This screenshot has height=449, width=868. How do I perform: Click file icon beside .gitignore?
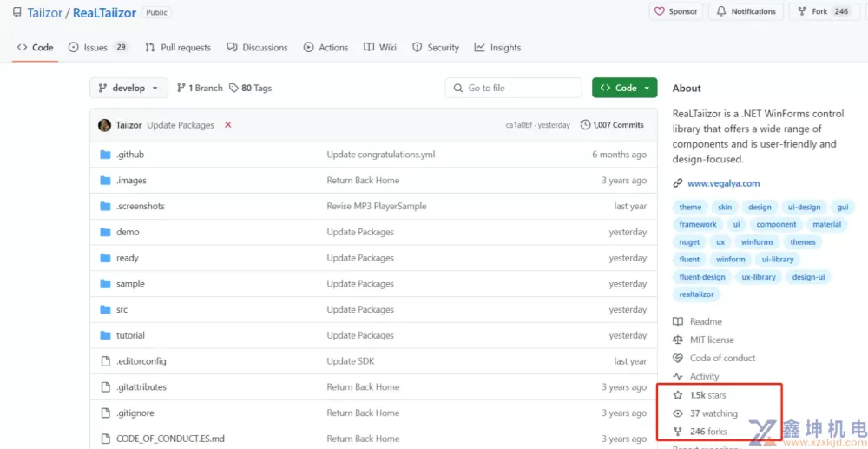click(x=105, y=413)
